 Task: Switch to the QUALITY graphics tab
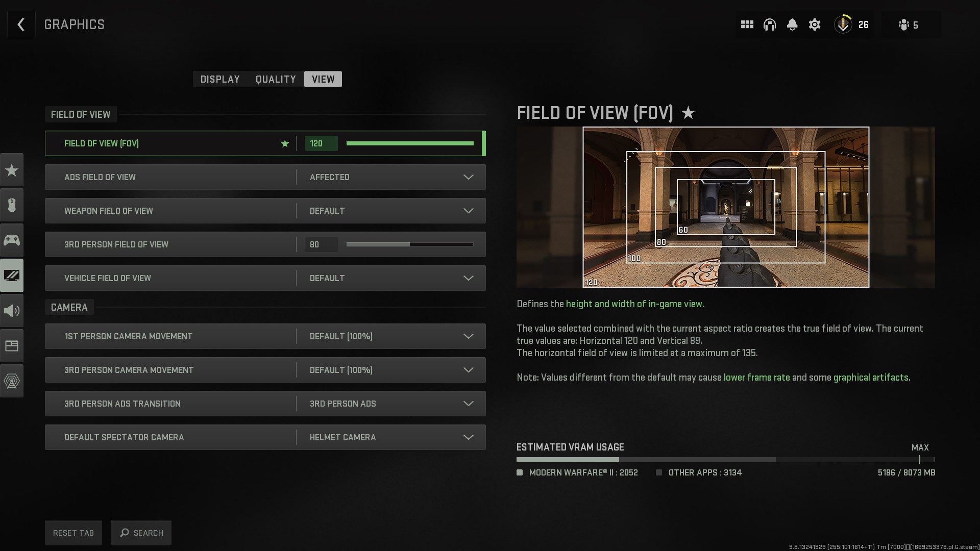275,79
